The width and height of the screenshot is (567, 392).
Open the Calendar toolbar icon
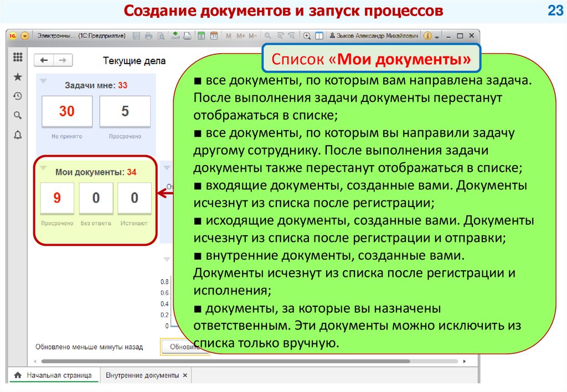click(214, 36)
